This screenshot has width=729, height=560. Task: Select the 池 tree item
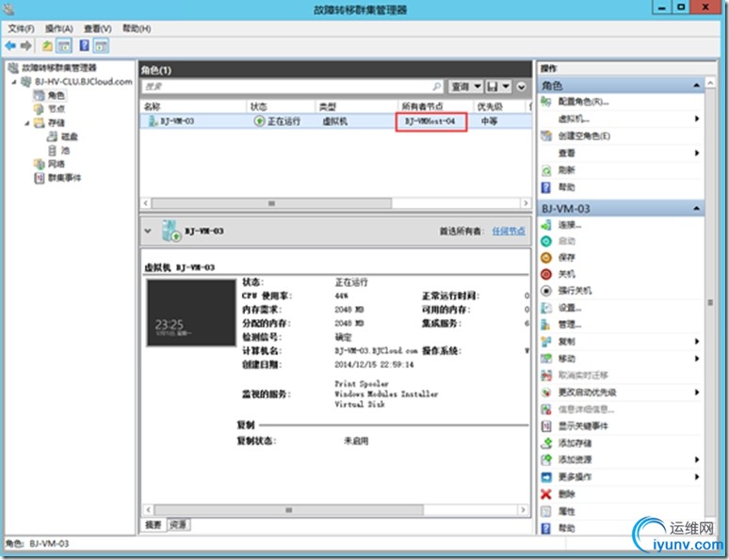coord(65,150)
